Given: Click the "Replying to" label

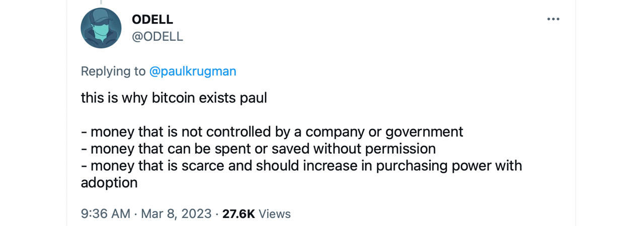Looking at the screenshot, I should 113,71.
